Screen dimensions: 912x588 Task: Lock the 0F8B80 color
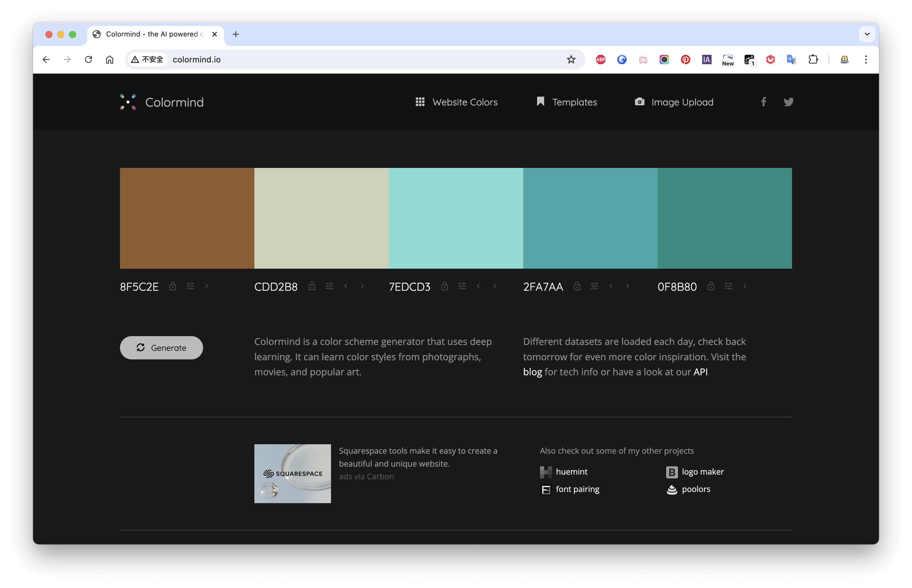tap(711, 286)
